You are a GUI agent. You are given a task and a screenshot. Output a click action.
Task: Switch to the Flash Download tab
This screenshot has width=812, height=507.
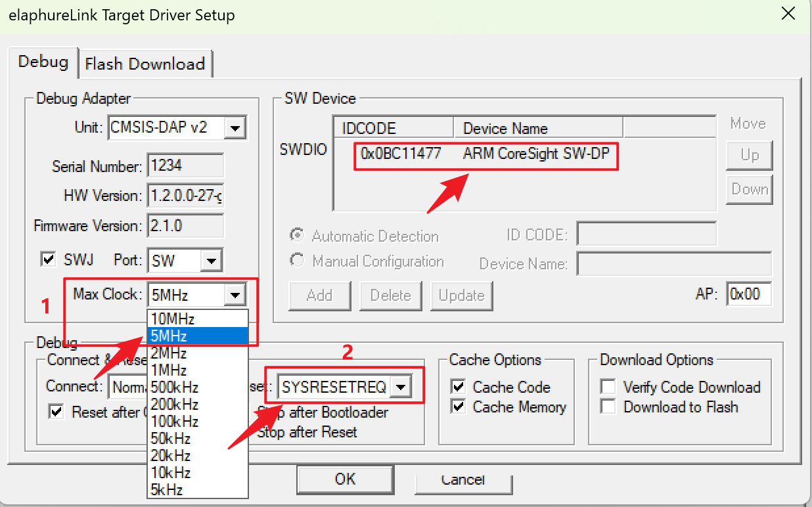tap(145, 64)
